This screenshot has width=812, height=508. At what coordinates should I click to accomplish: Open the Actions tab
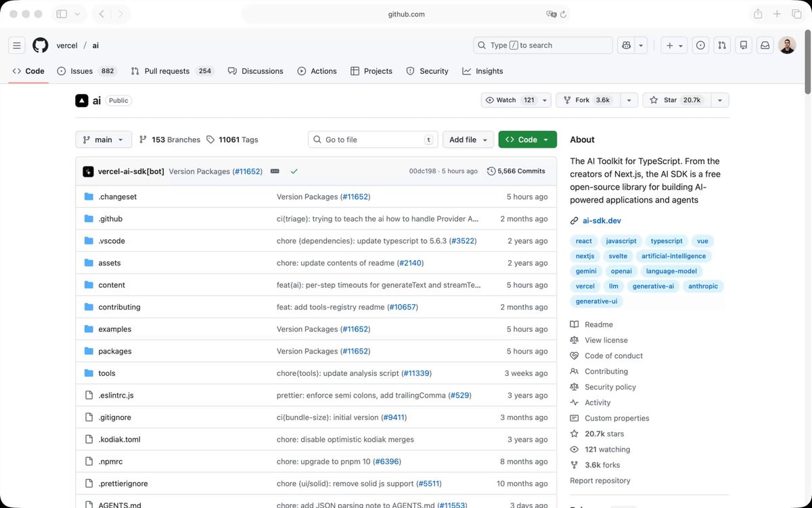pos(317,71)
